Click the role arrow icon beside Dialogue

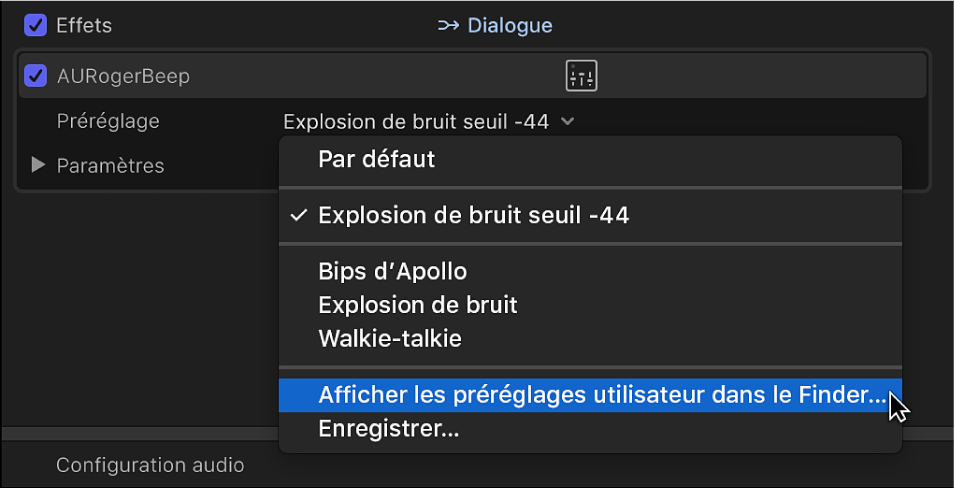448,25
